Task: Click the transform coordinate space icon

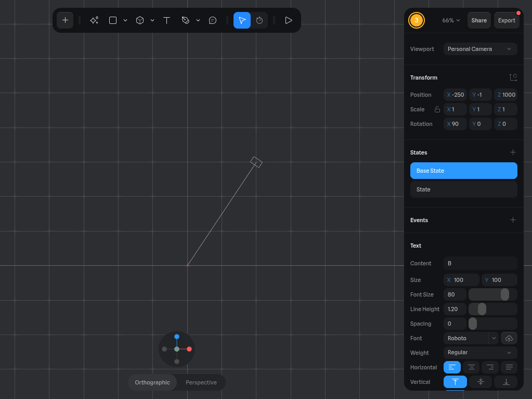Action: [x=513, y=78]
